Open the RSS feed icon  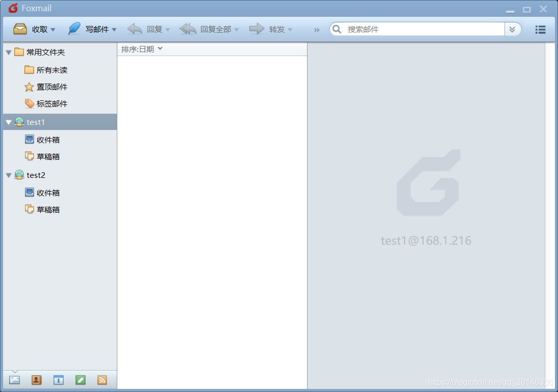coord(102,380)
